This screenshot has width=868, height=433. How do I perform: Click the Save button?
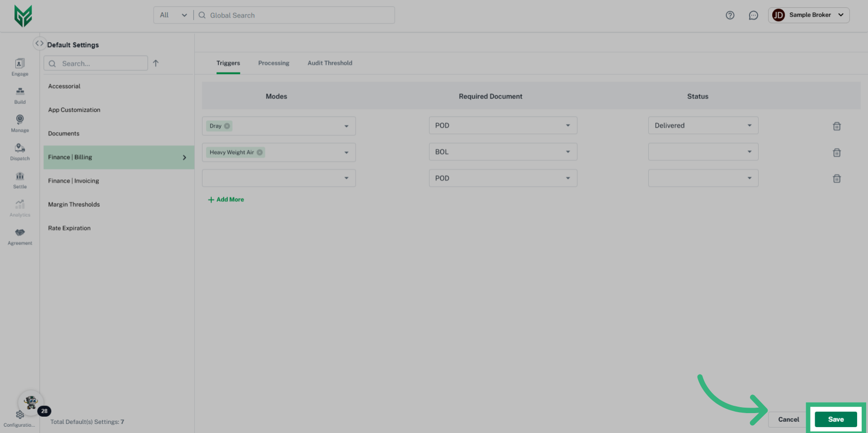click(835, 419)
